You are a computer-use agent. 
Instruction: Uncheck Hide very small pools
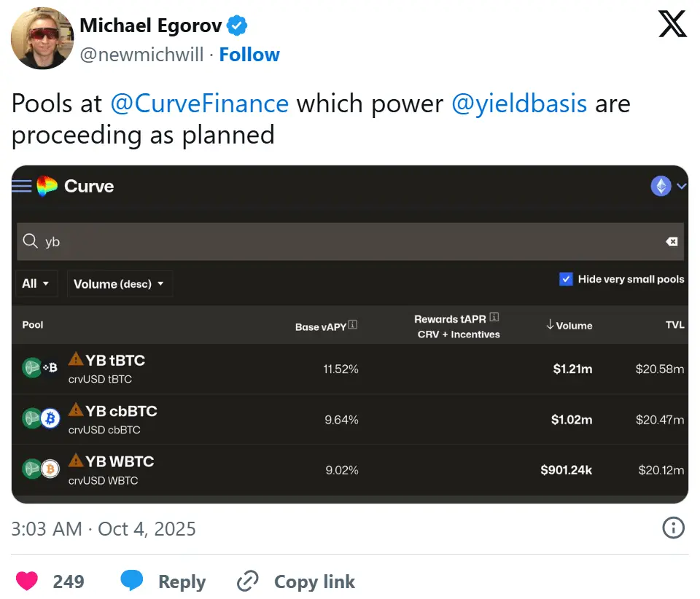coord(566,279)
